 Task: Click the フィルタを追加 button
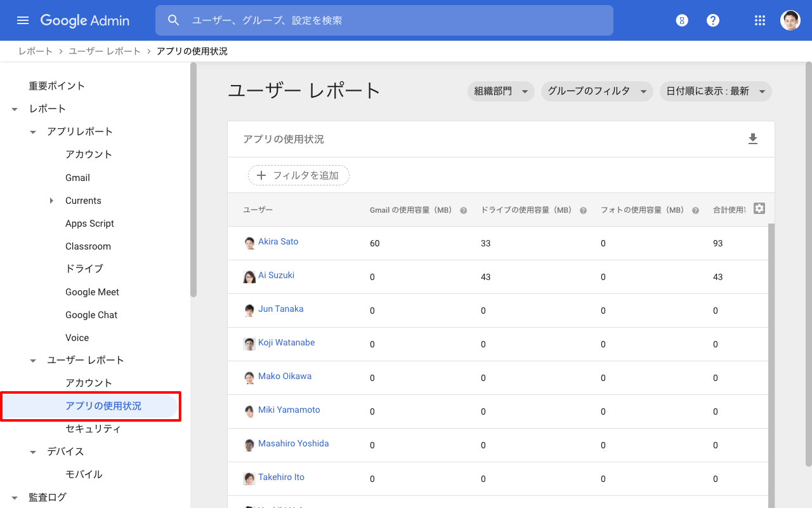pyautogui.click(x=298, y=175)
